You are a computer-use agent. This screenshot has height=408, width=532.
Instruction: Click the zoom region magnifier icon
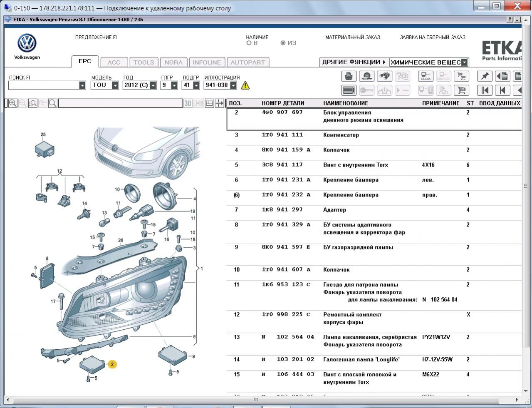pos(33,103)
